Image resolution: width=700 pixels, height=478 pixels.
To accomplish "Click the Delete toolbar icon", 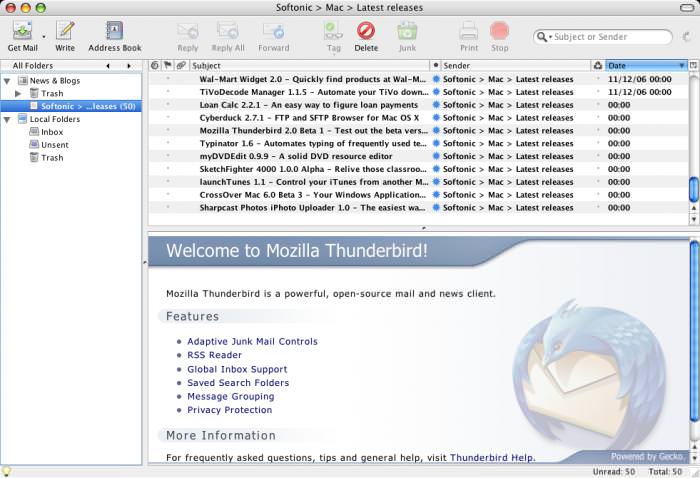I will click(x=366, y=31).
